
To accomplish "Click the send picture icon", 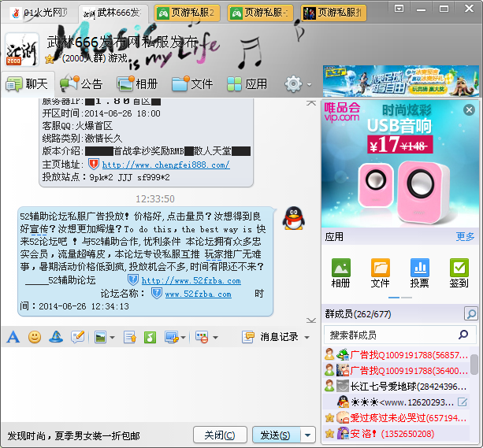I will [100, 337].
